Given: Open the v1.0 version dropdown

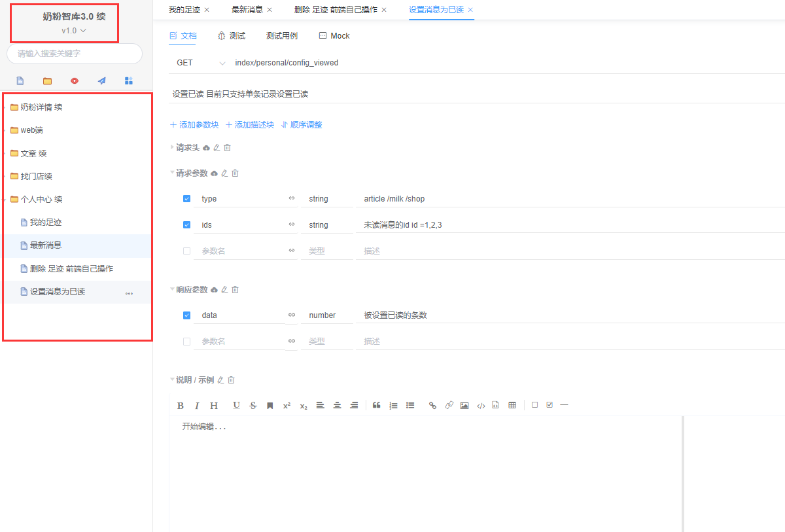Looking at the screenshot, I should click(74, 31).
